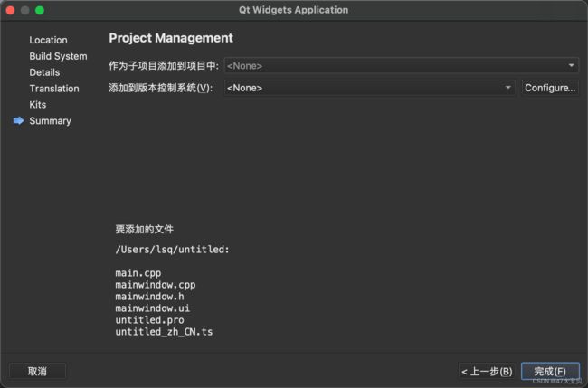This screenshot has height=388, width=588.
Task: Click the 要添加的文件 heading
Action: point(145,229)
